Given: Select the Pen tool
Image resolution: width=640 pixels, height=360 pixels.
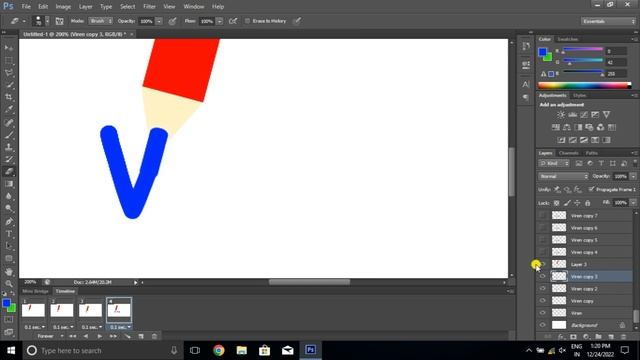Looking at the screenshot, I should pos(9,222).
